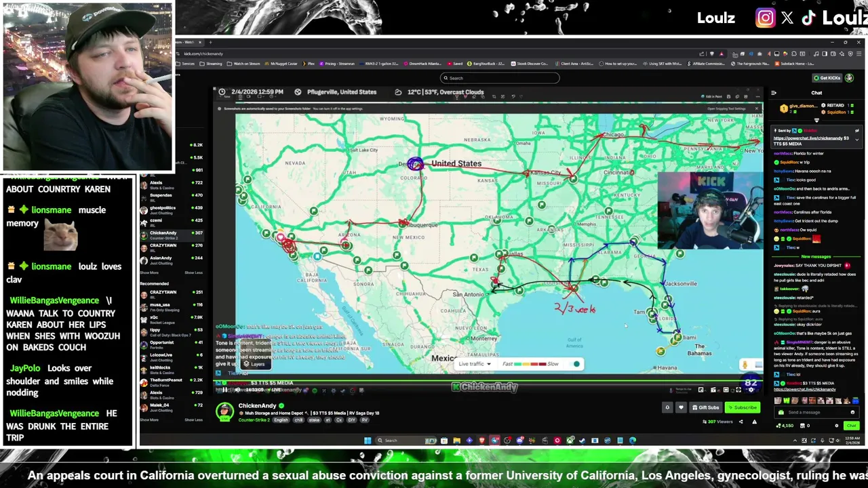Click the stake stream tag
The height and width of the screenshot is (488, 868).
click(314, 420)
